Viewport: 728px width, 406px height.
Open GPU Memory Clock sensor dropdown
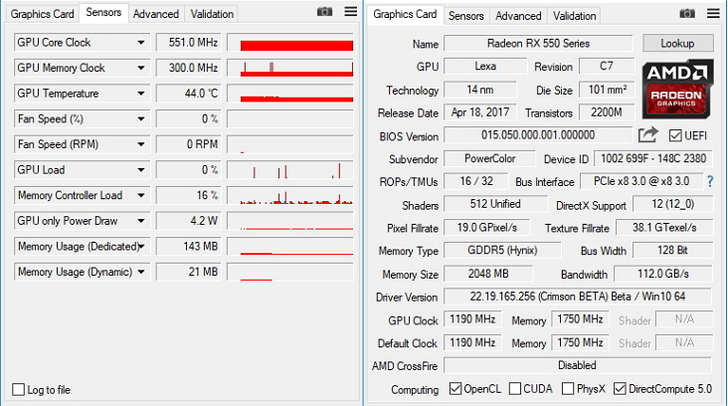point(141,68)
